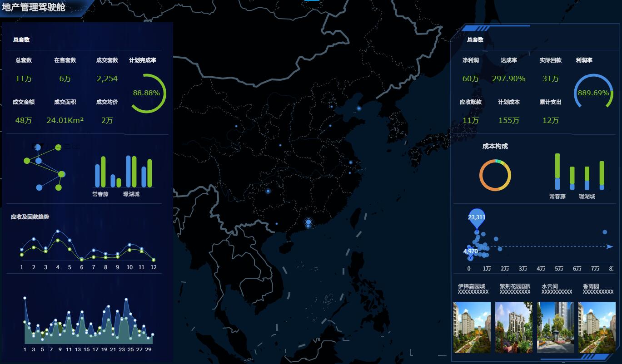The width and height of the screenshot is (622, 364).
Task: Select the 累计支出 label
Action: click(551, 102)
